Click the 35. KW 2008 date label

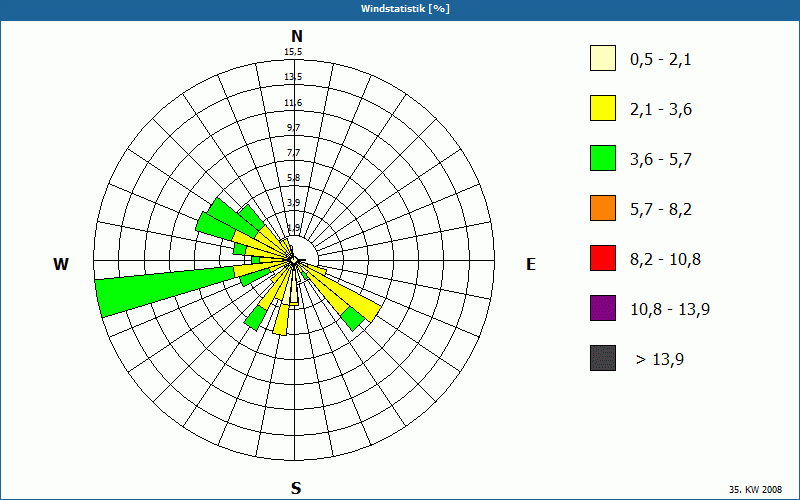pyautogui.click(x=756, y=490)
